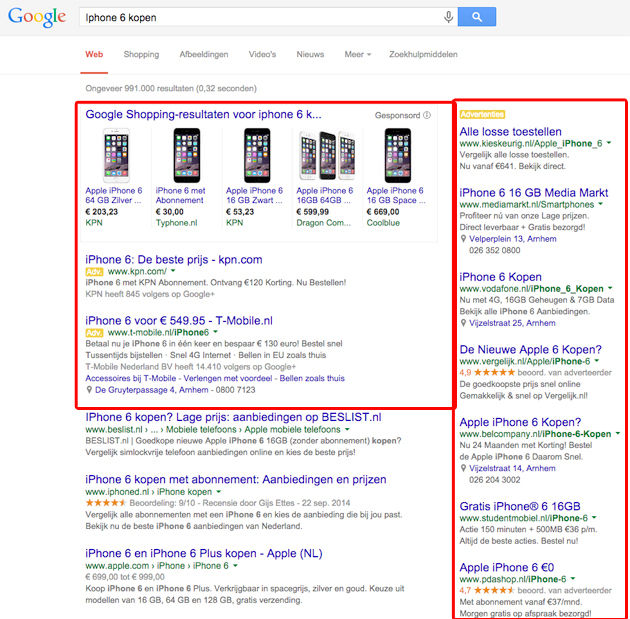Open 'De Nieuwe Apple 6 Kopen?' ad
Screen dimensions: 630x619
pos(530,350)
